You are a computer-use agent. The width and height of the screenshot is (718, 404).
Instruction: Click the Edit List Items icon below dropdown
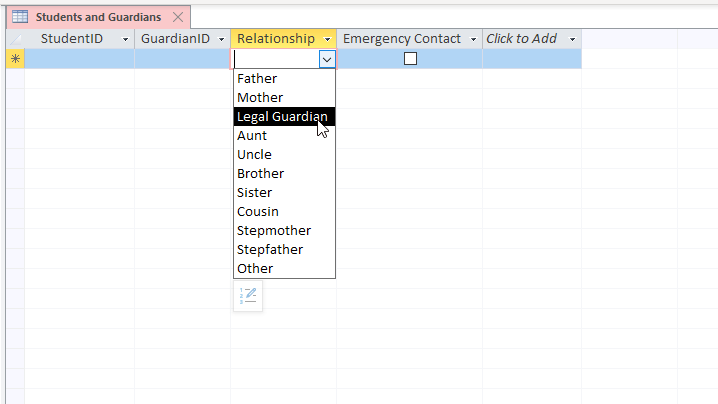[248, 296]
